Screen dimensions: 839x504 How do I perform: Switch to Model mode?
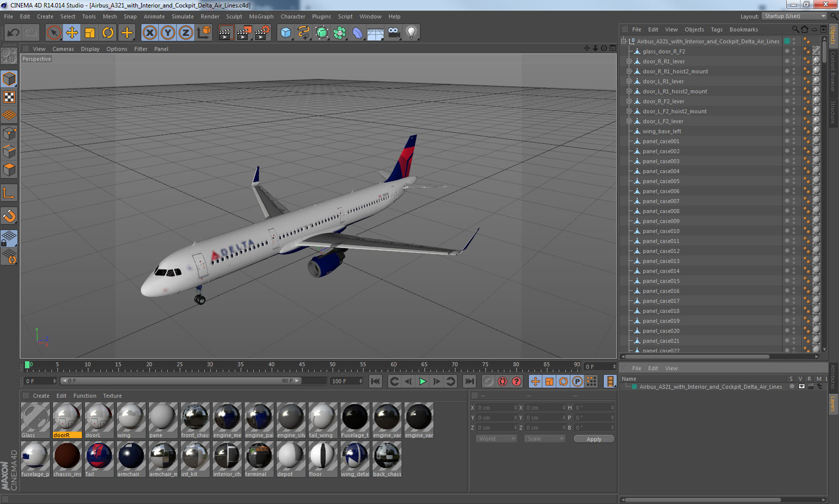[9, 79]
